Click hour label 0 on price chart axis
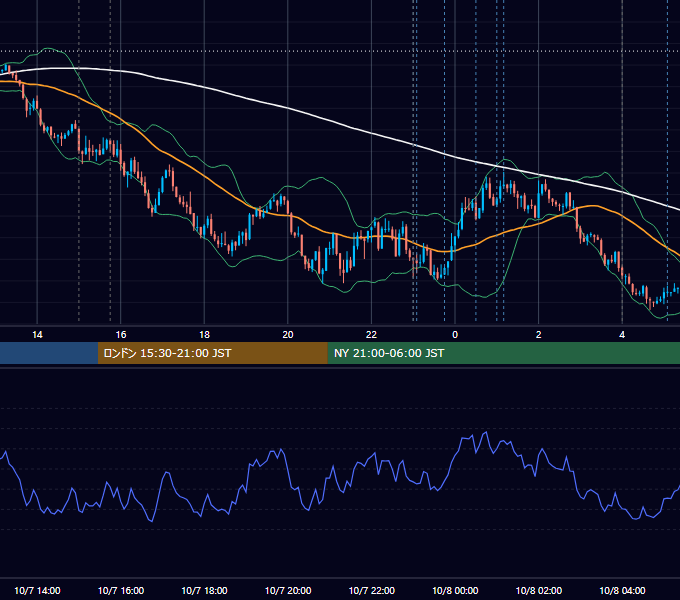Viewport: 680px width, 600px height. (455, 335)
